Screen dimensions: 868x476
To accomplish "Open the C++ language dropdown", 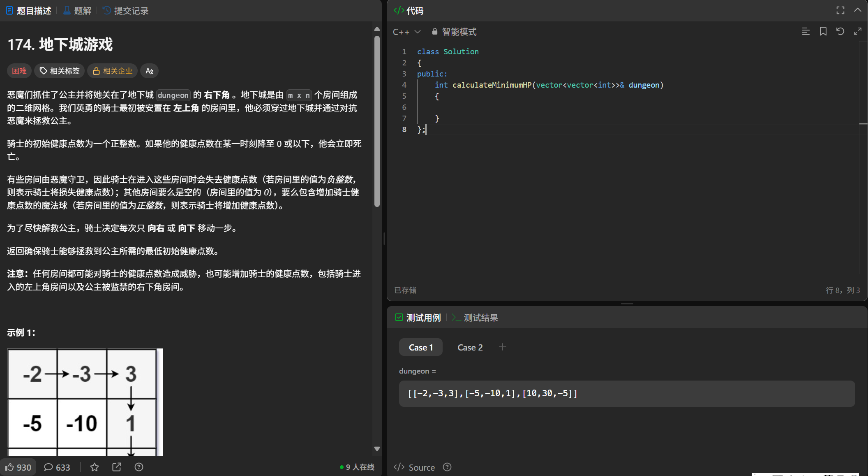I will 406,32.
